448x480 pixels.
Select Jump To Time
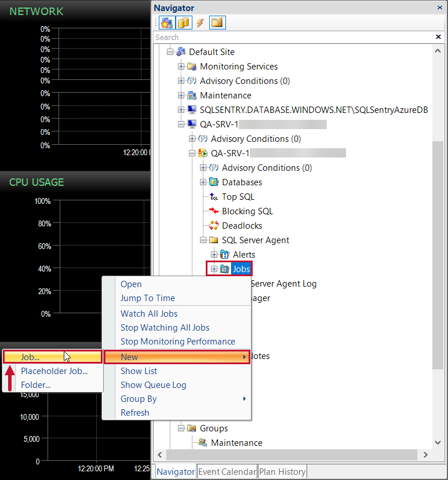(x=177, y=298)
